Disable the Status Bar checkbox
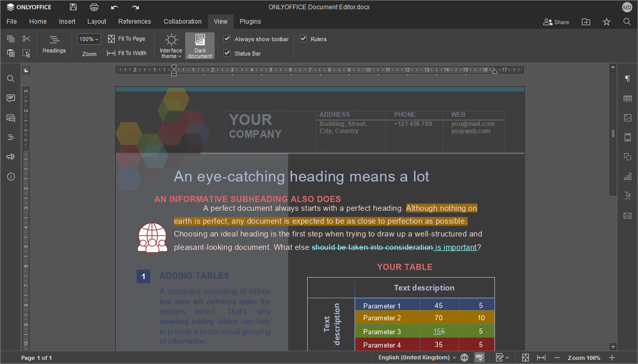Viewport: 638px width, 364px height. pos(227,53)
